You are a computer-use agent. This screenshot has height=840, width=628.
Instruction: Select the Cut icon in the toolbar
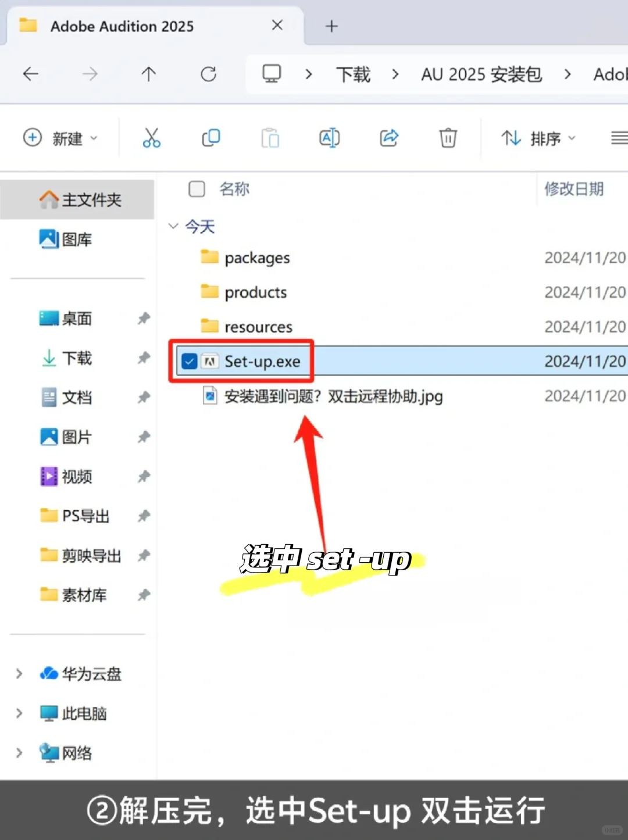point(152,138)
